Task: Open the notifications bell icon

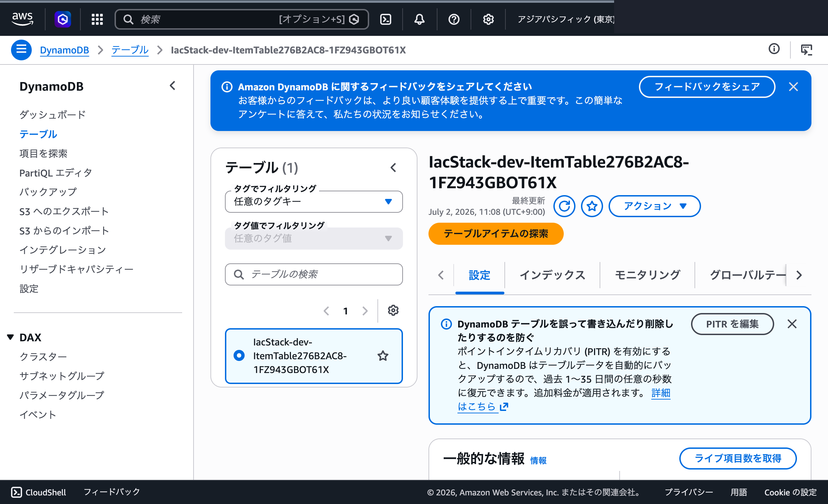Action: coord(419,19)
